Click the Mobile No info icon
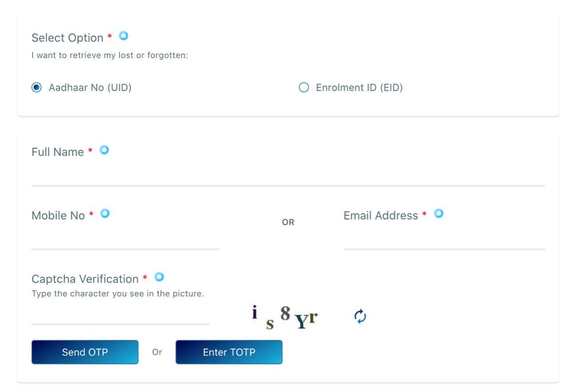Image resolution: width=569 pixels, height=392 pixels. pos(105,214)
